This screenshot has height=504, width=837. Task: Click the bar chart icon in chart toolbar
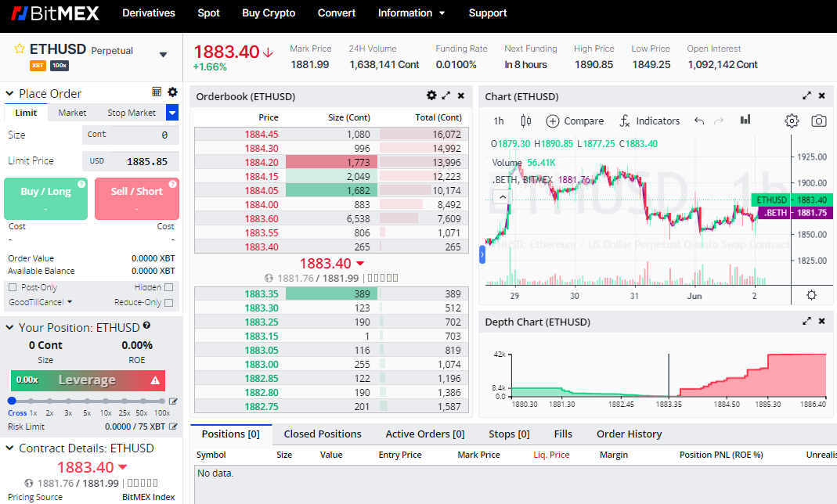click(745, 120)
